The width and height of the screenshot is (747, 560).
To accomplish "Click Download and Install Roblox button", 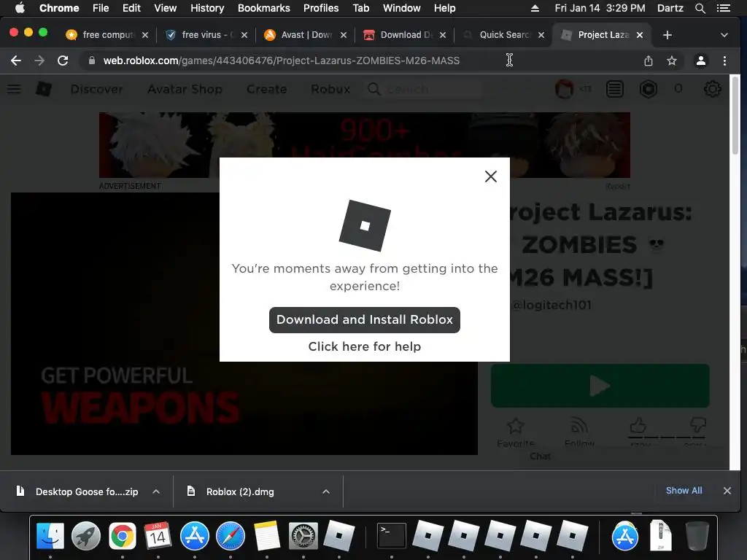I will coord(365,320).
